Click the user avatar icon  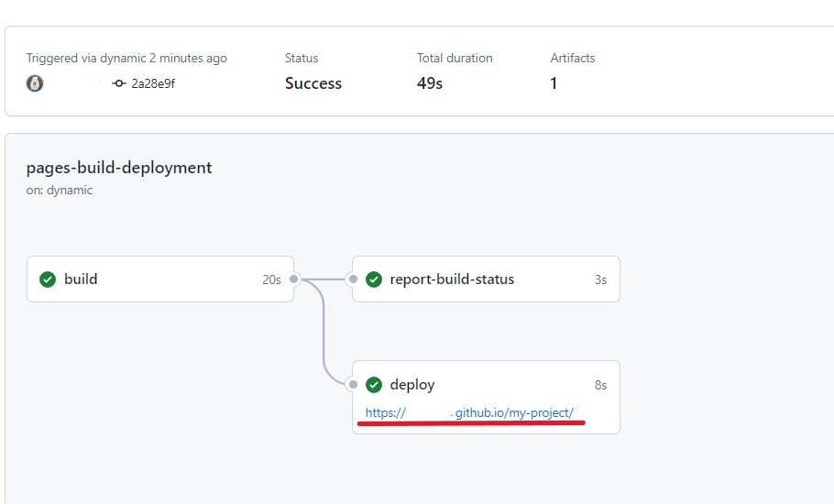[35, 83]
